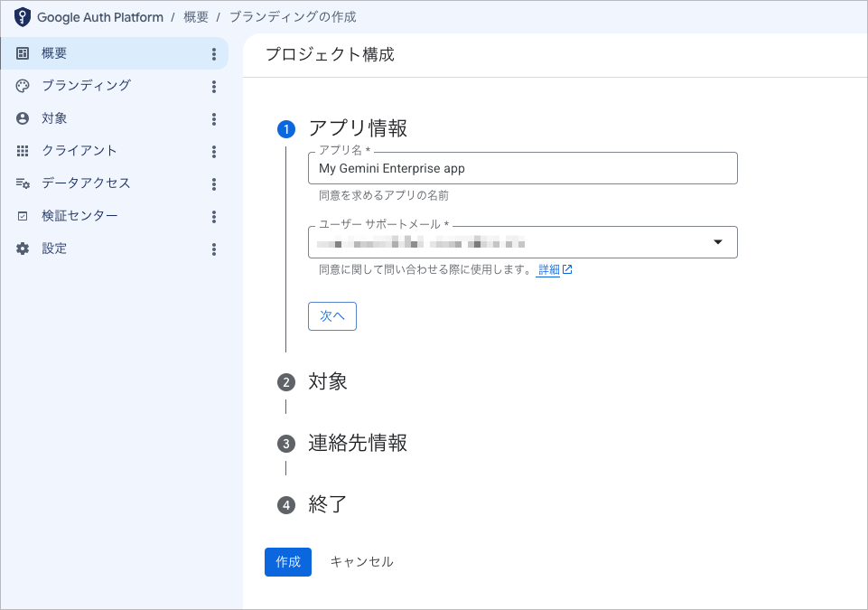868x610 pixels.
Task: Open the more-options menu for ブランディング
Action: pyautogui.click(x=214, y=87)
